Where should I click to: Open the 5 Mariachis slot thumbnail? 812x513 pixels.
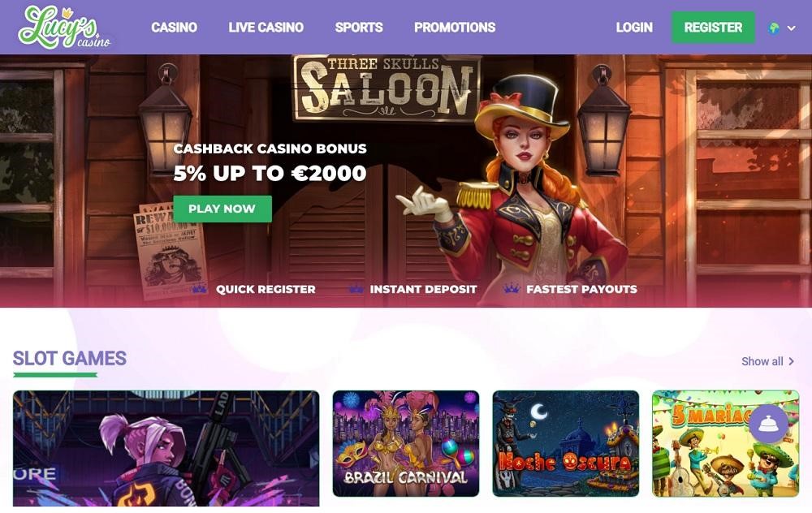pos(725,444)
